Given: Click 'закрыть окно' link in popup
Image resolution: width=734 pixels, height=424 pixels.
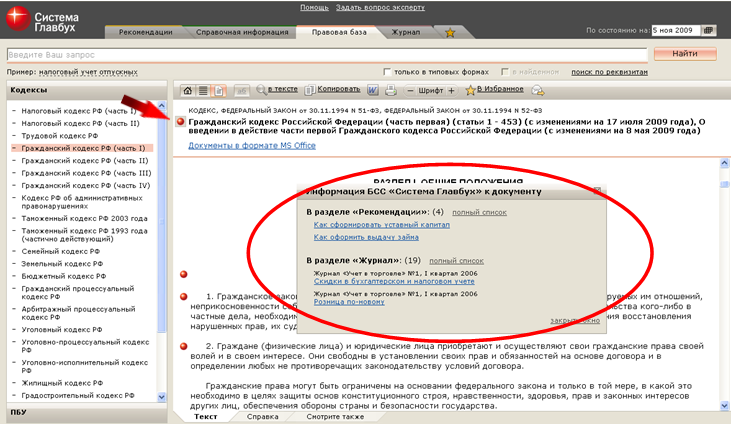Looking at the screenshot, I should (x=575, y=321).
